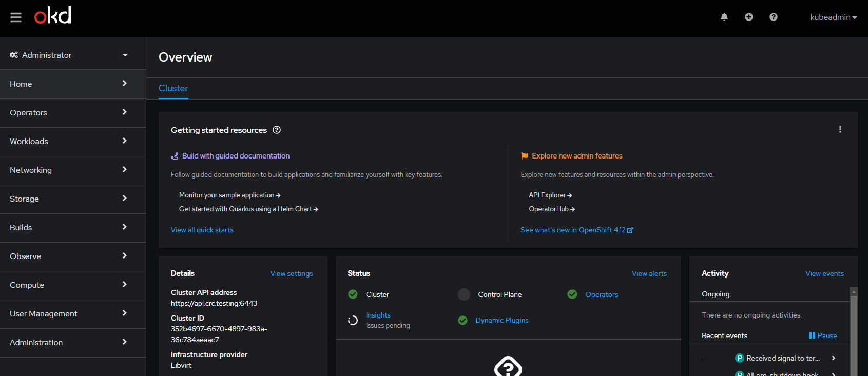This screenshot has height=376, width=868.
Task: Click the Libvirt infrastructure provider value
Action: click(181, 365)
